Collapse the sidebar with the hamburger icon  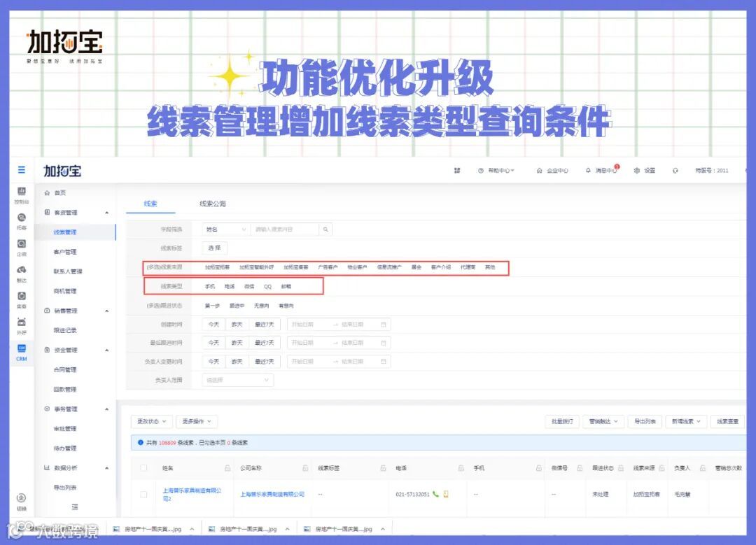21,169
